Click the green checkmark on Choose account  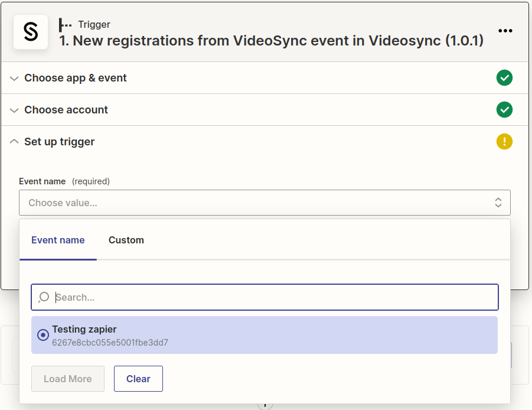tap(505, 110)
